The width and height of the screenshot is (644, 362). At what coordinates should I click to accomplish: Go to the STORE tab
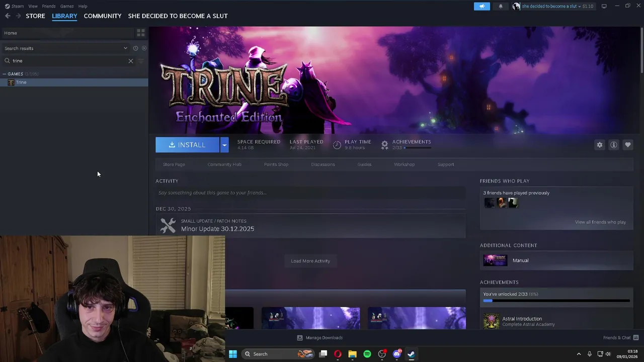tap(35, 16)
